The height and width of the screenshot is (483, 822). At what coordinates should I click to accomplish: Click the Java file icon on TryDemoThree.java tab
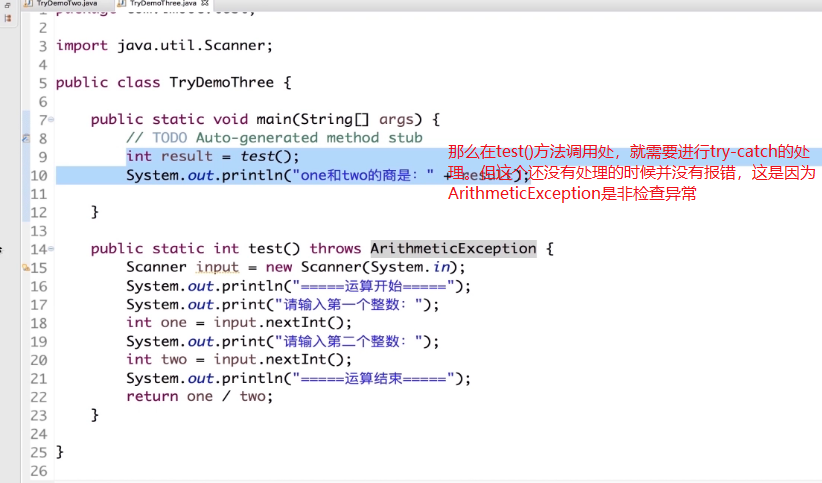tap(122, 3)
